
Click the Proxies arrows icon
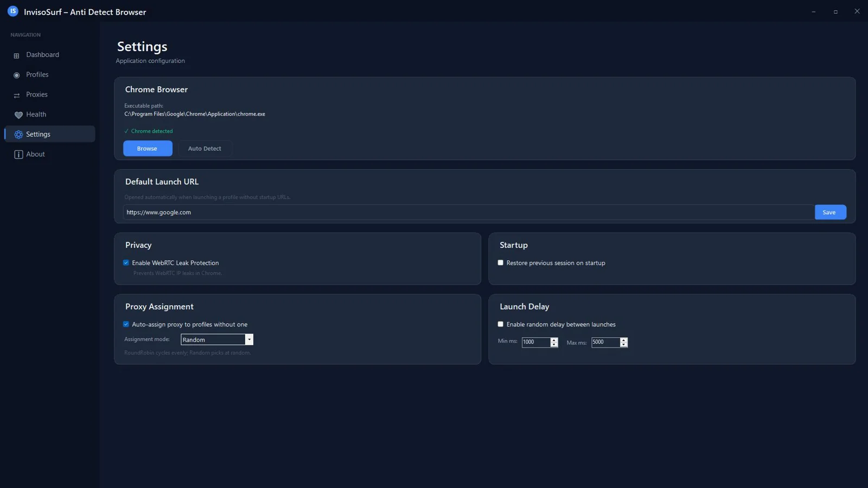[x=16, y=95]
